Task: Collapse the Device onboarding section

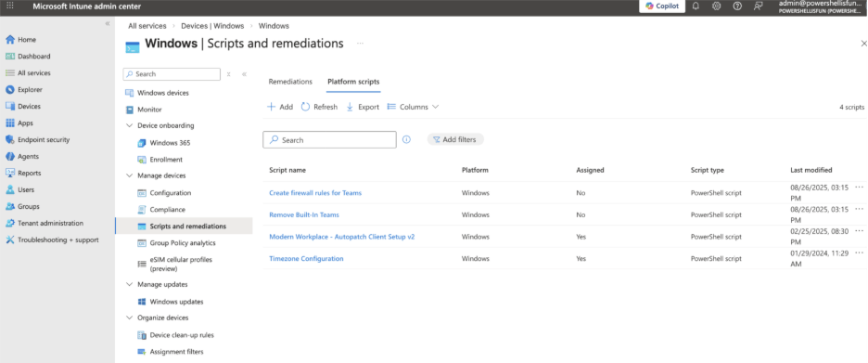Action: (x=130, y=125)
